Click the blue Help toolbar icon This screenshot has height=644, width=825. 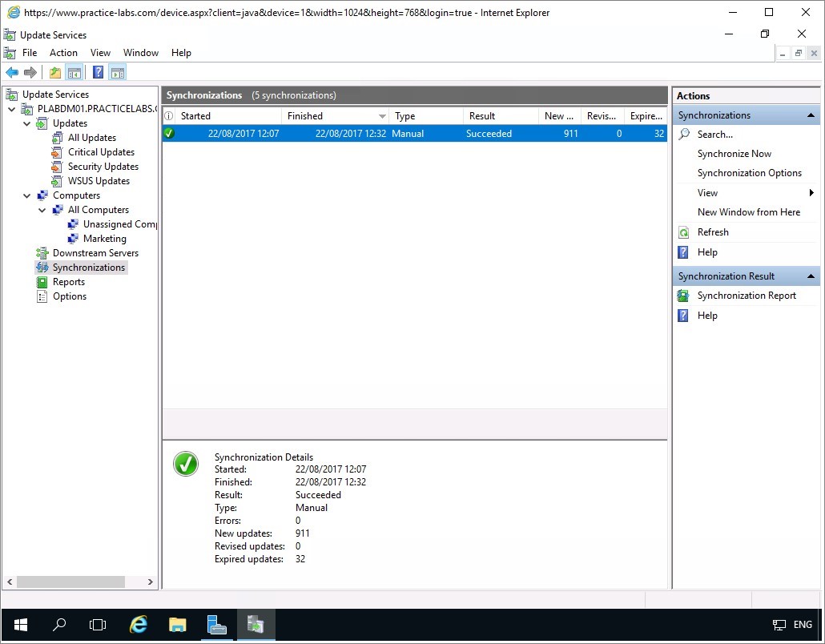(98, 73)
